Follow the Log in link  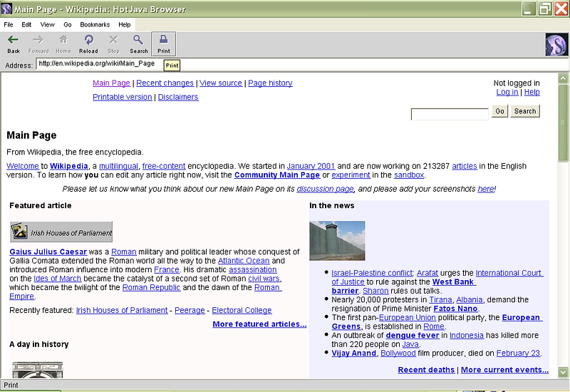(507, 92)
